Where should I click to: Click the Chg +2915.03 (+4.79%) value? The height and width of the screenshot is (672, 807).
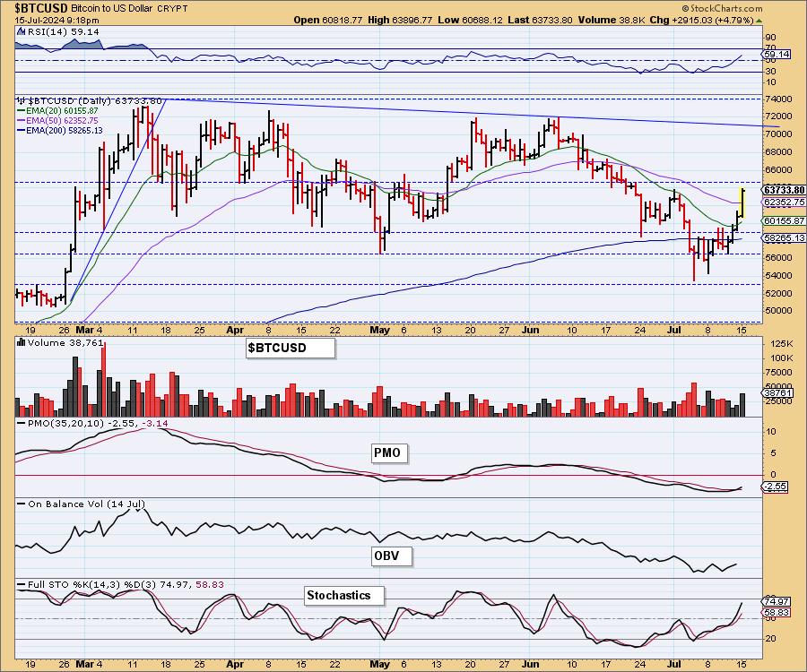point(701,20)
